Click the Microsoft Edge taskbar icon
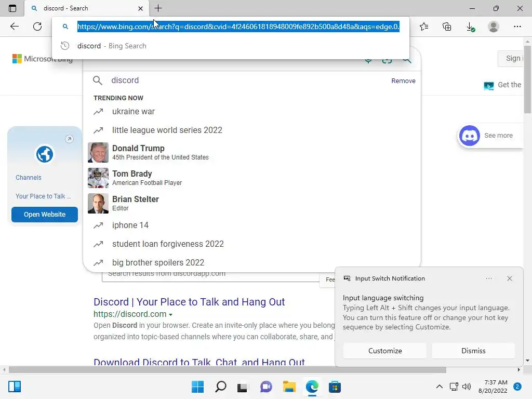This screenshot has width=532, height=399. coord(312,387)
